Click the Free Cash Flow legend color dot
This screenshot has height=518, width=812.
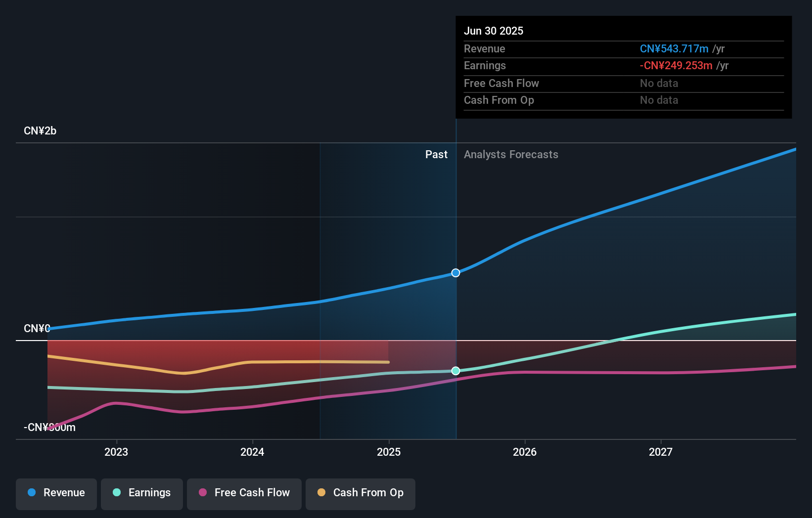pyautogui.click(x=204, y=493)
